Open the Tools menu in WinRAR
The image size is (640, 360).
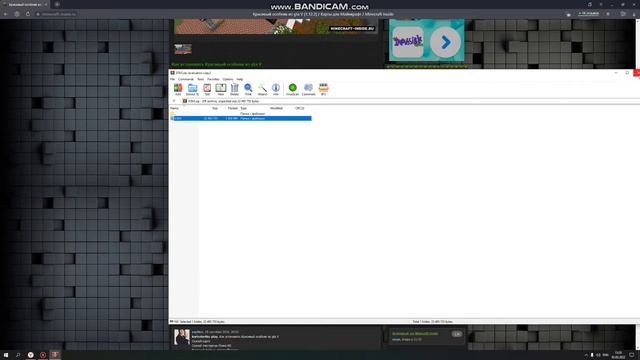[x=200, y=79]
